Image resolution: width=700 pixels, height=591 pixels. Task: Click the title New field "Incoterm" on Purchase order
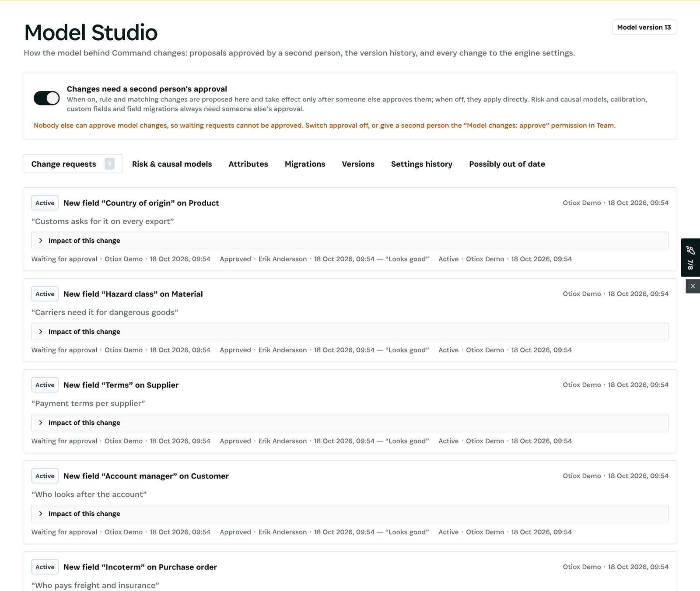(x=140, y=567)
